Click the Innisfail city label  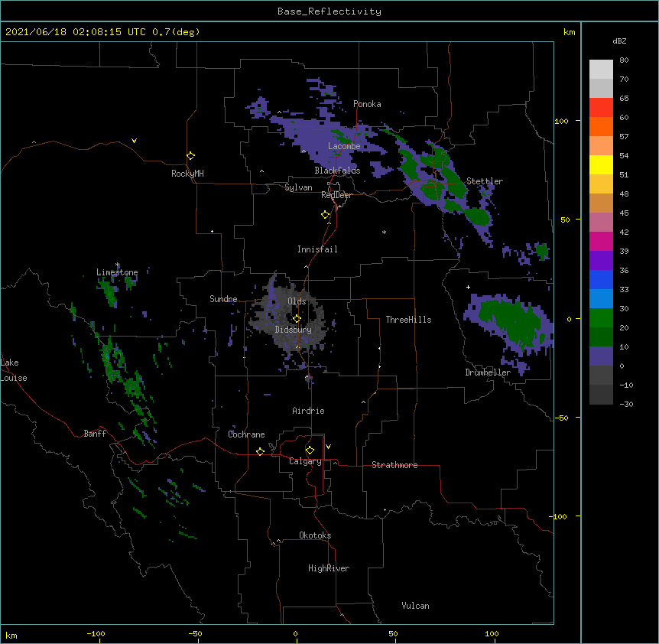[x=317, y=249]
